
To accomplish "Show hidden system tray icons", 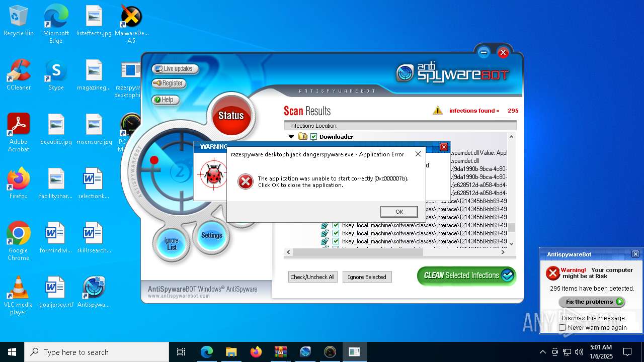I will click(x=542, y=352).
